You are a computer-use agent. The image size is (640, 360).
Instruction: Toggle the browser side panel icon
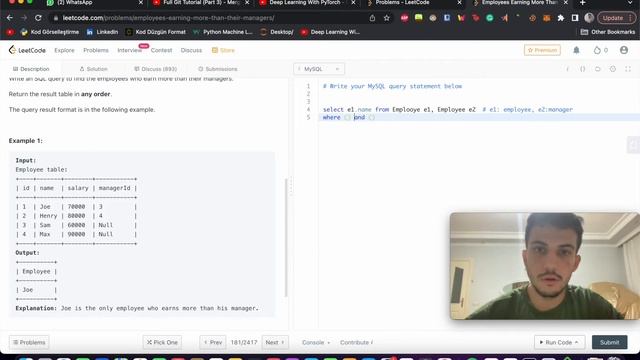click(x=575, y=18)
